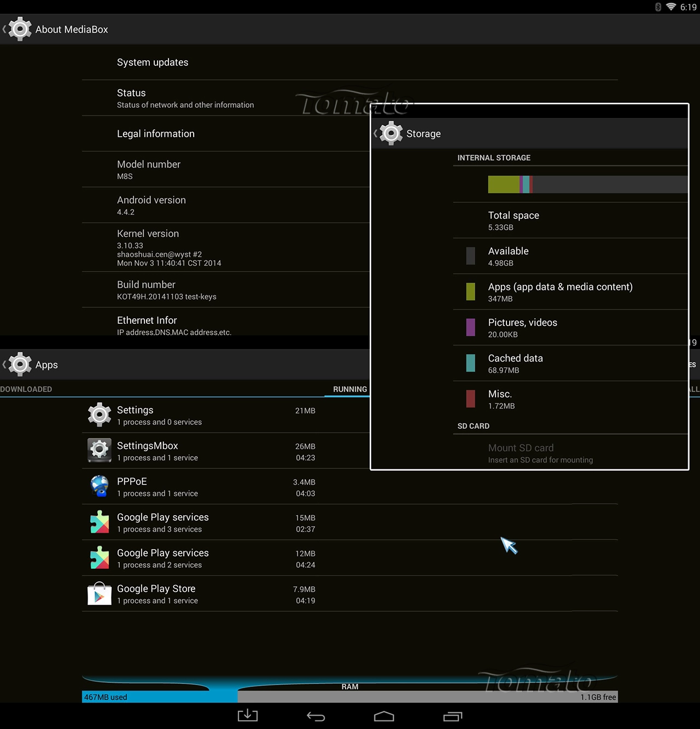This screenshot has height=729, width=700.
Task: Open the Misc. storage entry
Action: coord(570,399)
